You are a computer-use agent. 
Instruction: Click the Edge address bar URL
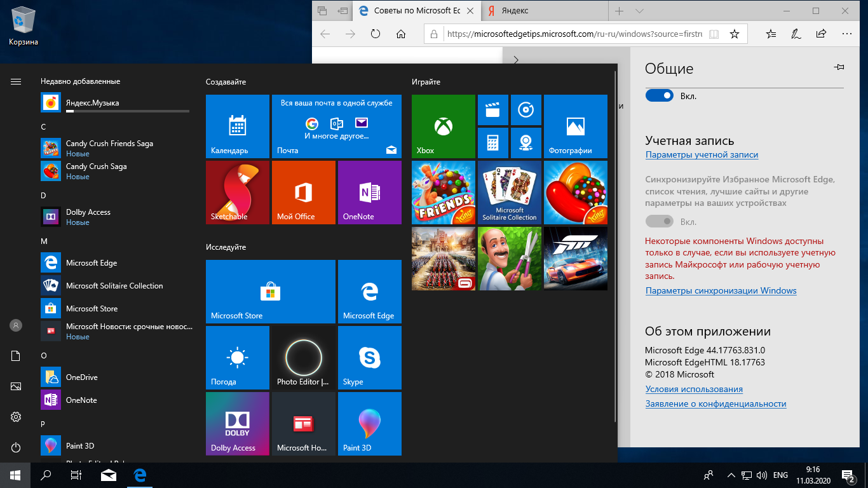click(x=575, y=34)
